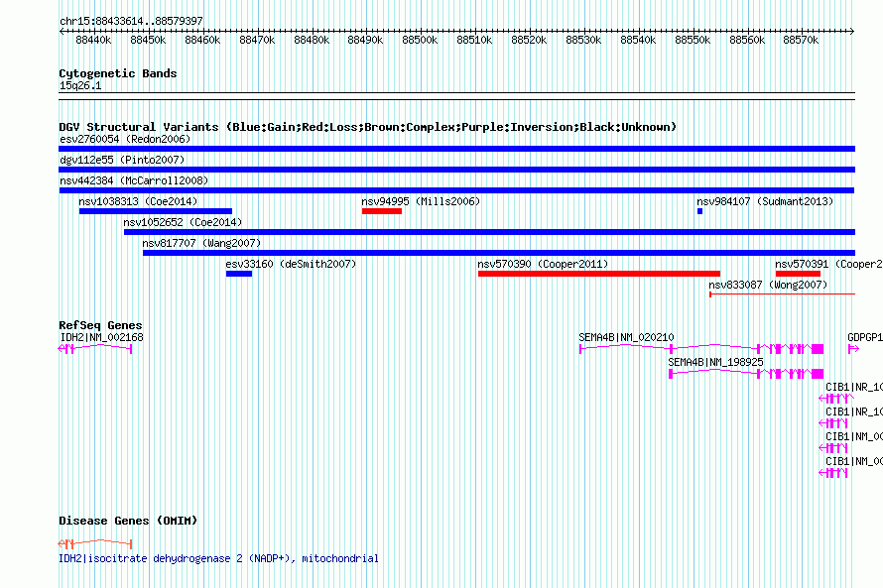Click the 15q26.1 cytogenetic band bar
The height and width of the screenshot is (588, 883).
coord(456,96)
